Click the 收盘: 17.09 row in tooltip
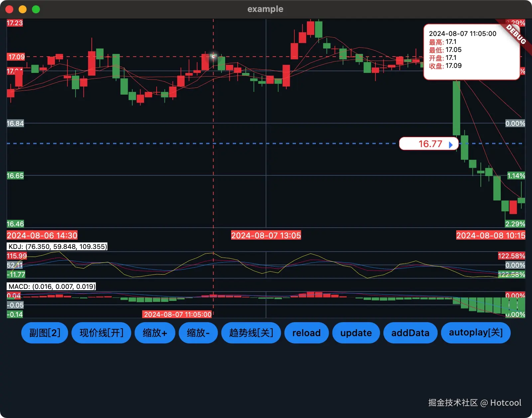 tap(445, 66)
